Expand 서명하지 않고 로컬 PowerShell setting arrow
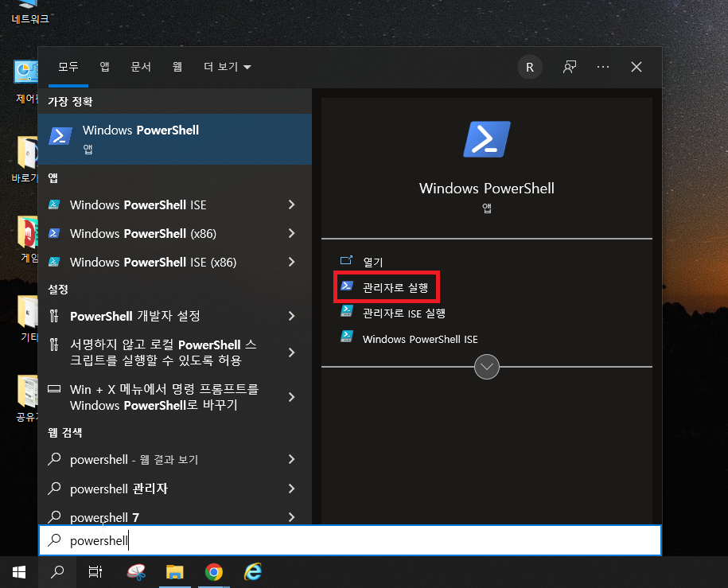The width and height of the screenshot is (728, 588). (291, 352)
